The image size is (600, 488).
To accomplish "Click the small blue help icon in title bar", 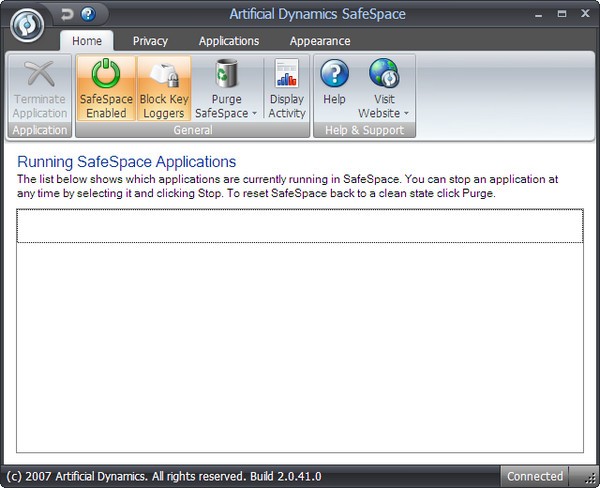I will pyautogui.click(x=88, y=14).
